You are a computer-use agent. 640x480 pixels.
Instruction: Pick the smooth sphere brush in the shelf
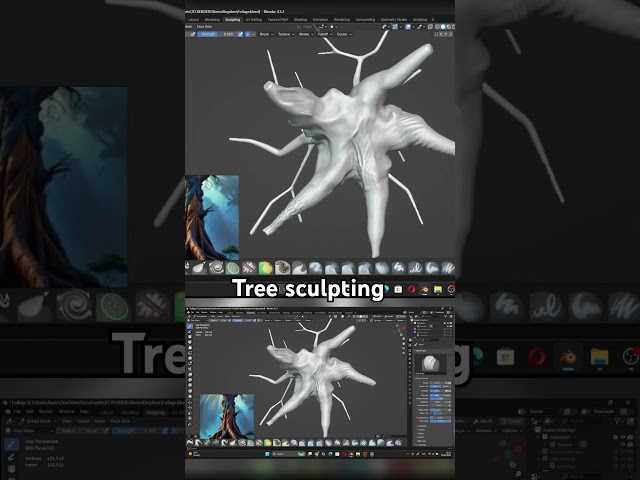click(x=382, y=268)
